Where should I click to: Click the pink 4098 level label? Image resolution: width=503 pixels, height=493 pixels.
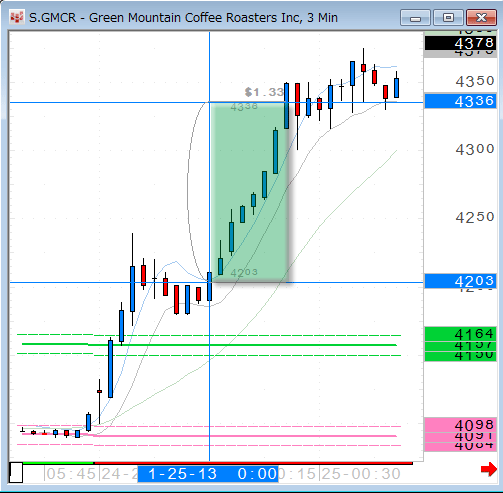(x=460, y=425)
